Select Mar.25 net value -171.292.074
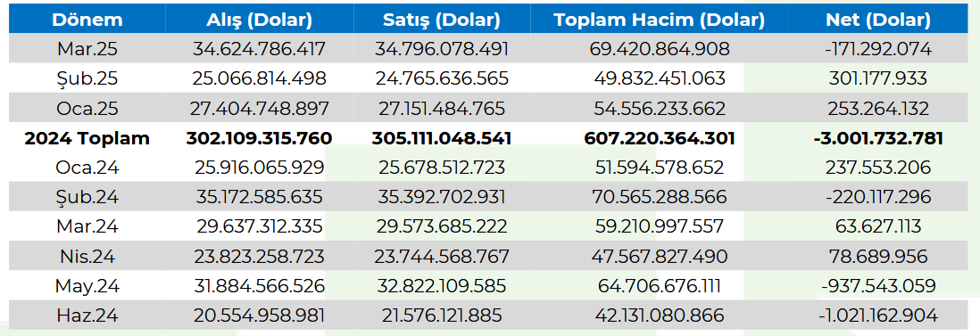This screenshot has height=336, width=980. [878, 49]
